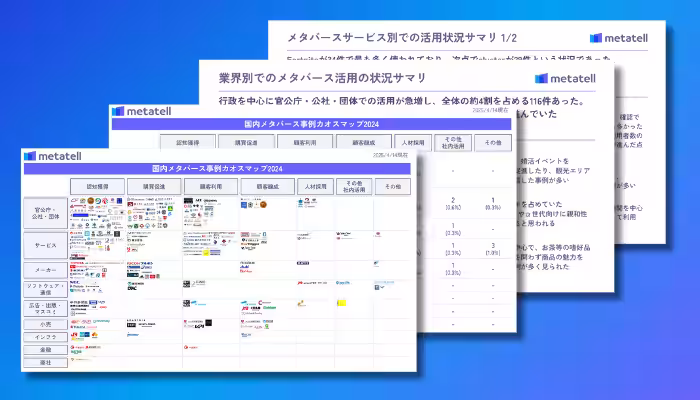This screenshot has height=400, width=700.
Task: Click the その他 社内活用 header on the second slide
Action: [x=453, y=143]
